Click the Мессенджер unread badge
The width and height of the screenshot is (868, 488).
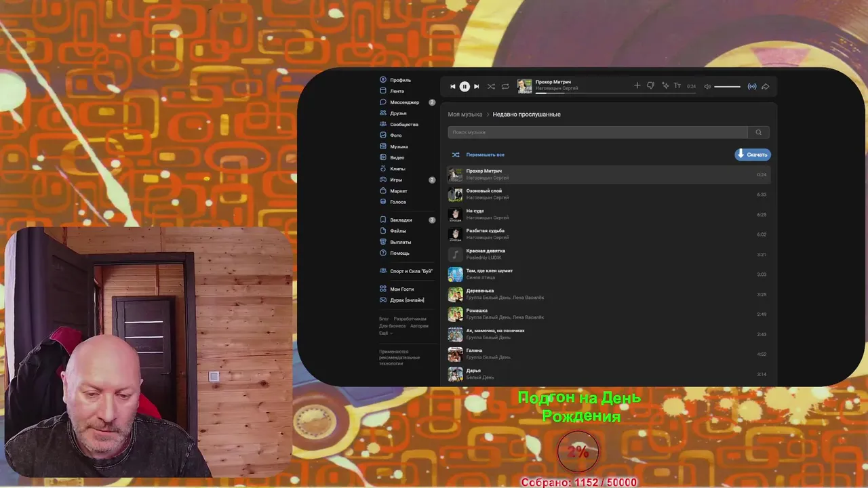pyautogui.click(x=432, y=102)
